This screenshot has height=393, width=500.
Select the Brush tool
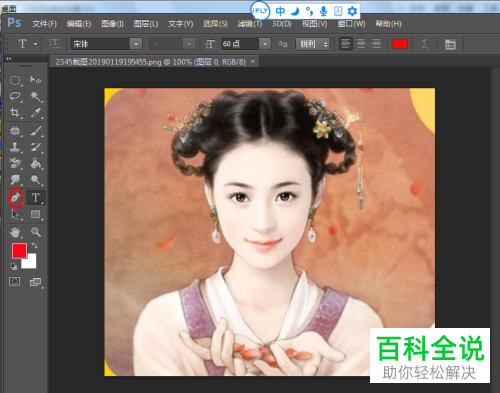[36, 131]
